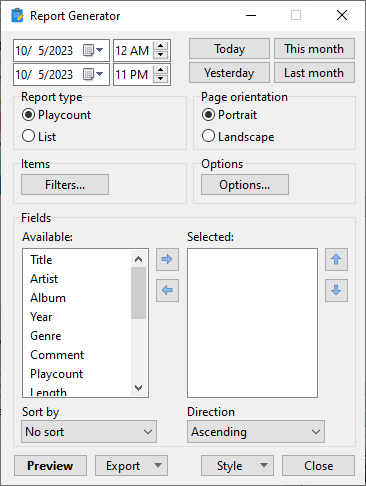The width and height of the screenshot is (366, 486).
Task: Select Year in Available fields
Action: pyautogui.click(x=77, y=317)
